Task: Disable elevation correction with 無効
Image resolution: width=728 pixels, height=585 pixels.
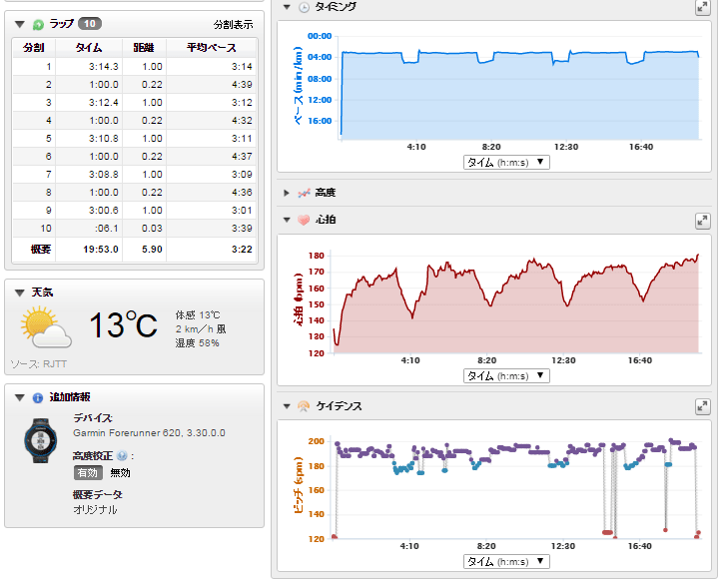Action: [120, 472]
